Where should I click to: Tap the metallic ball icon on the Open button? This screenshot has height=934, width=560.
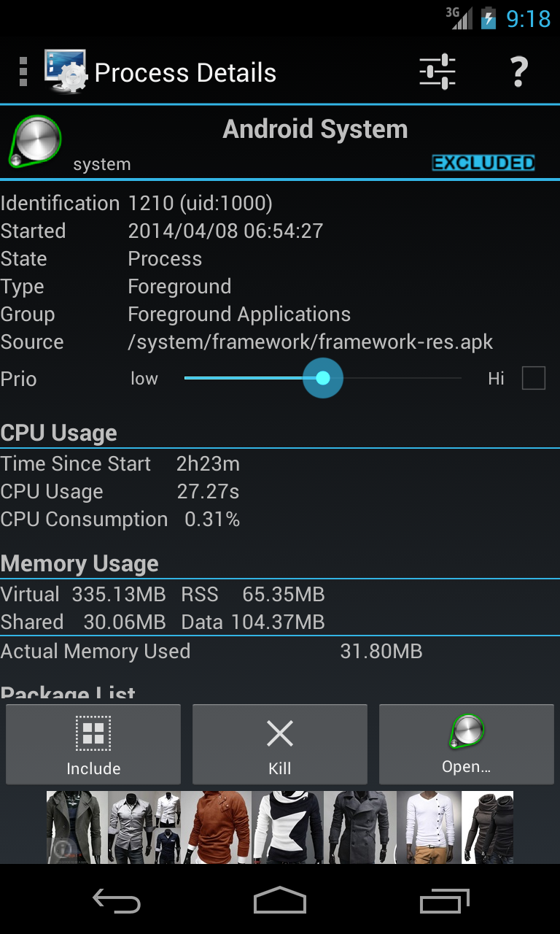pos(466,730)
